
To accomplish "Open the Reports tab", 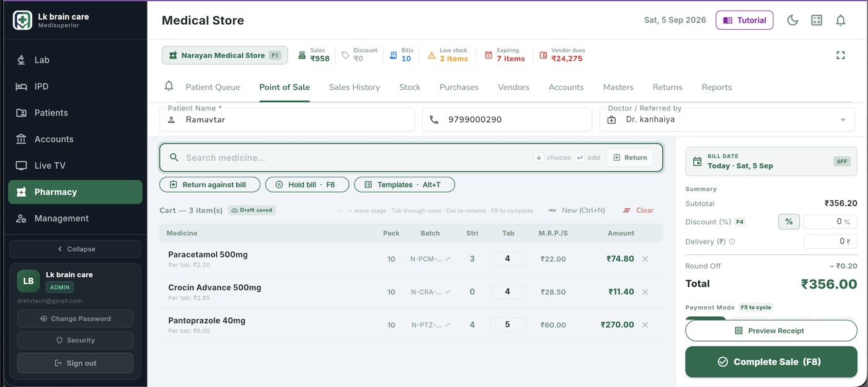I will [717, 87].
